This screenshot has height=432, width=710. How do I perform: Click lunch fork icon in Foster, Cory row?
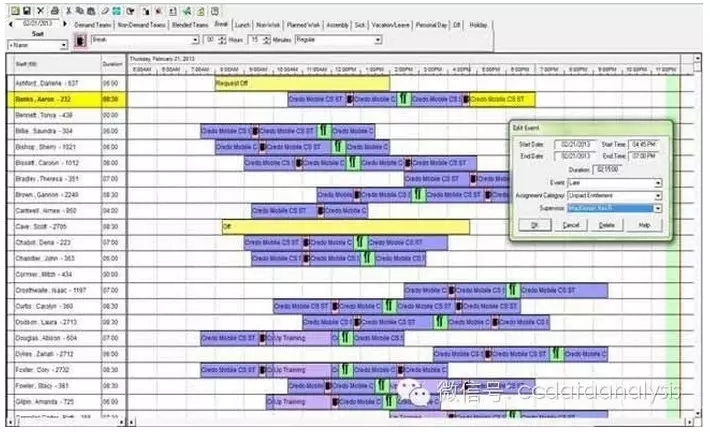(345, 370)
